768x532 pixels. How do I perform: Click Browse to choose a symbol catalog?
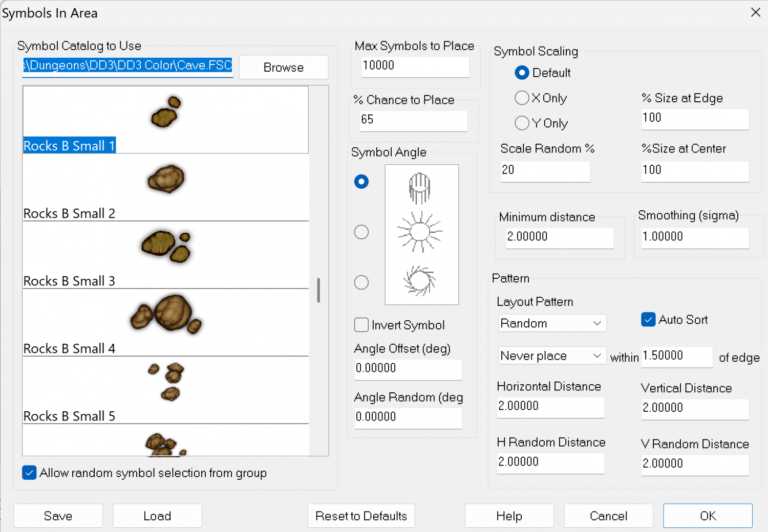(x=283, y=68)
